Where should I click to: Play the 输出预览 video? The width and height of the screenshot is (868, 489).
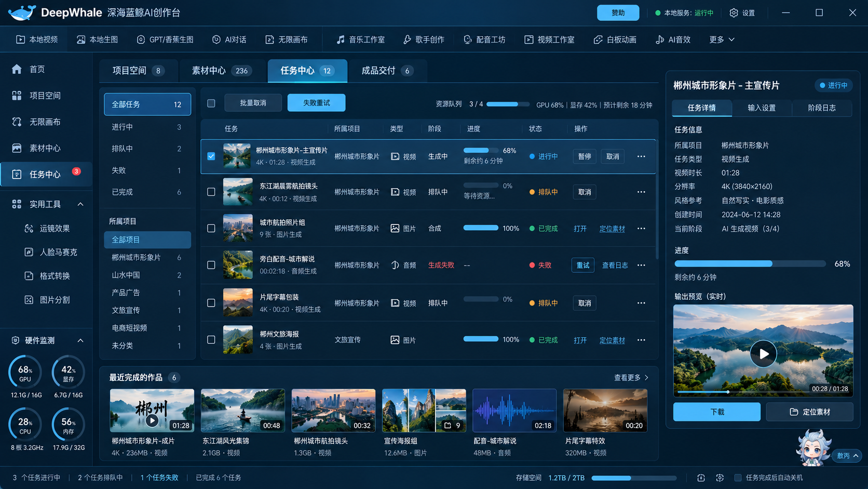pyautogui.click(x=763, y=354)
